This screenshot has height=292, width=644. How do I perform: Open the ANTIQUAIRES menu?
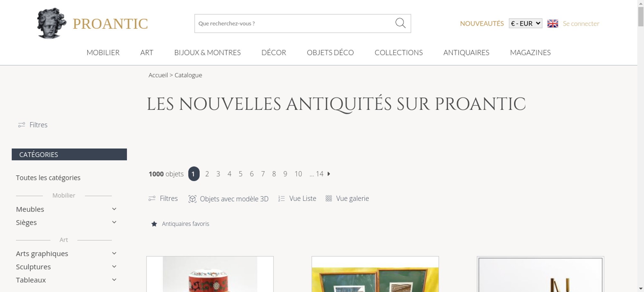(466, 52)
